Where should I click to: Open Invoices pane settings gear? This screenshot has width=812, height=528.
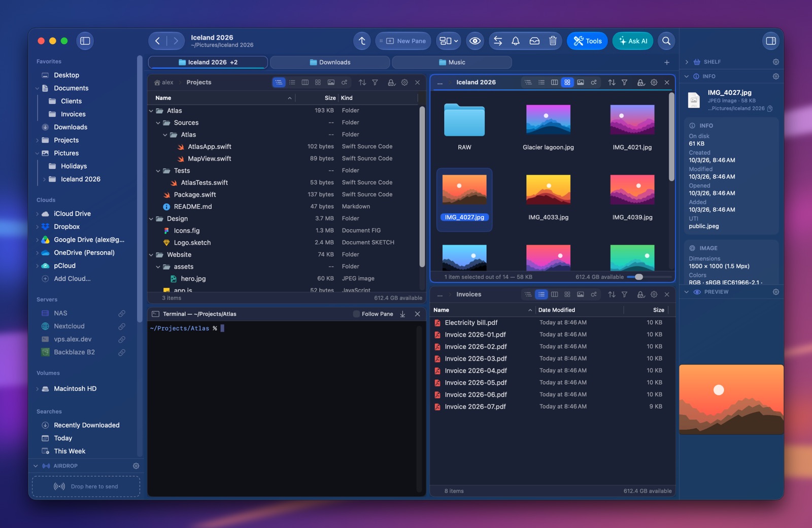pos(654,294)
